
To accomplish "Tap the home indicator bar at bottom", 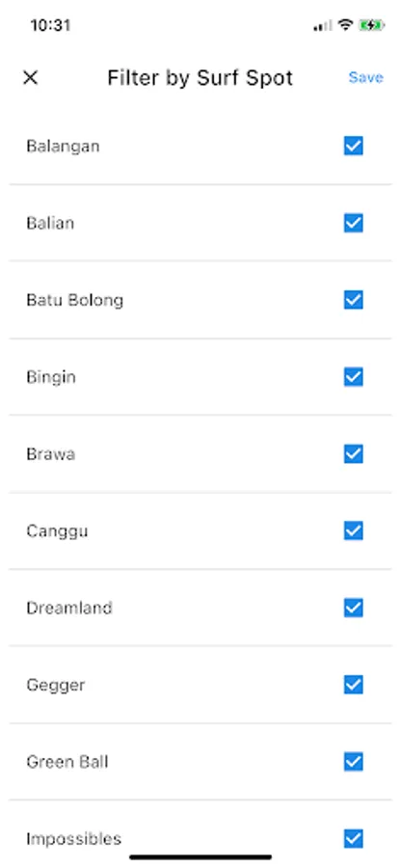I will point(200,857).
